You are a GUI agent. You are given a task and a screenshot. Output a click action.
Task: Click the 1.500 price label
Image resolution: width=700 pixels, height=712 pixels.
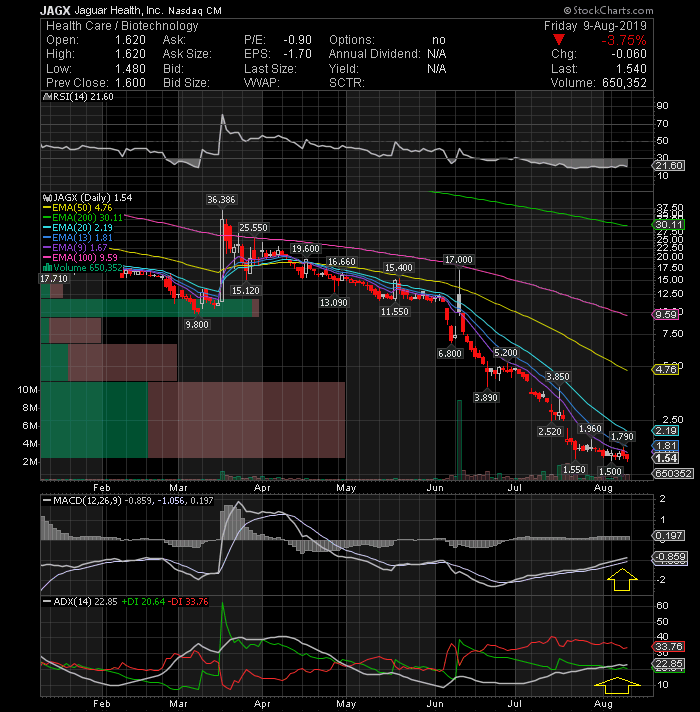pos(610,472)
